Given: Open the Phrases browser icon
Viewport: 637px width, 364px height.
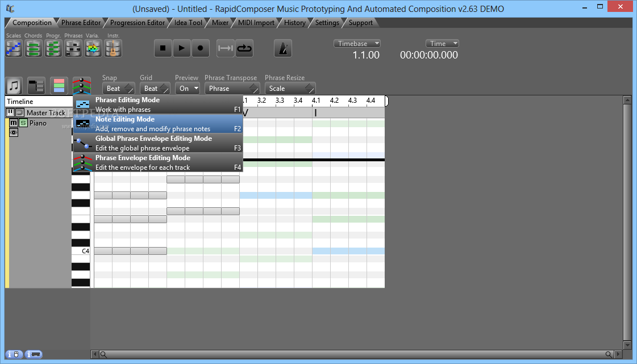Looking at the screenshot, I should [73, 49].
